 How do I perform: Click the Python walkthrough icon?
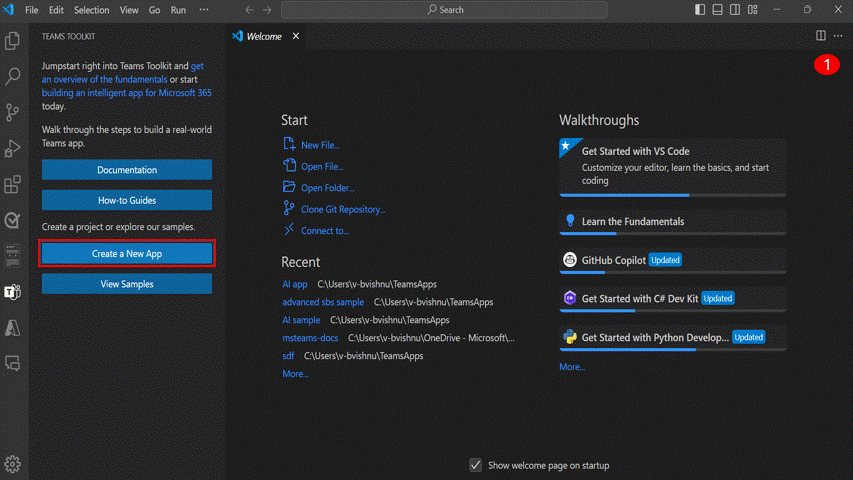570,337
